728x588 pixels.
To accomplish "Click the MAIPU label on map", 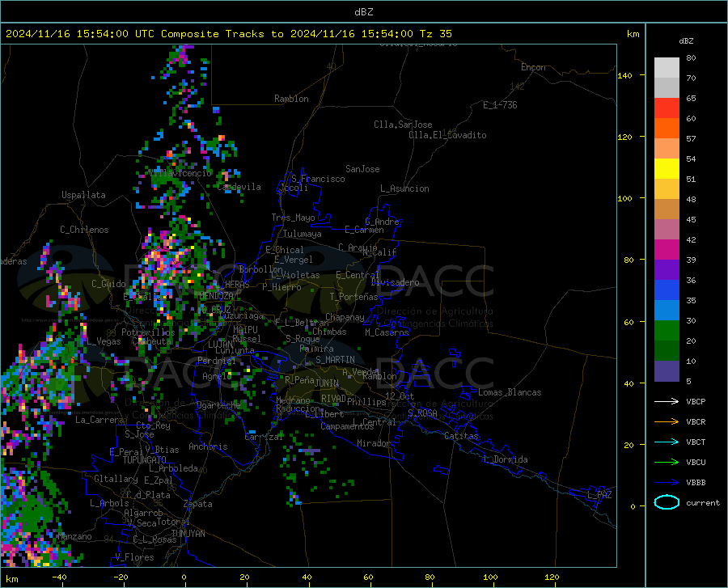I will point(245,329).
